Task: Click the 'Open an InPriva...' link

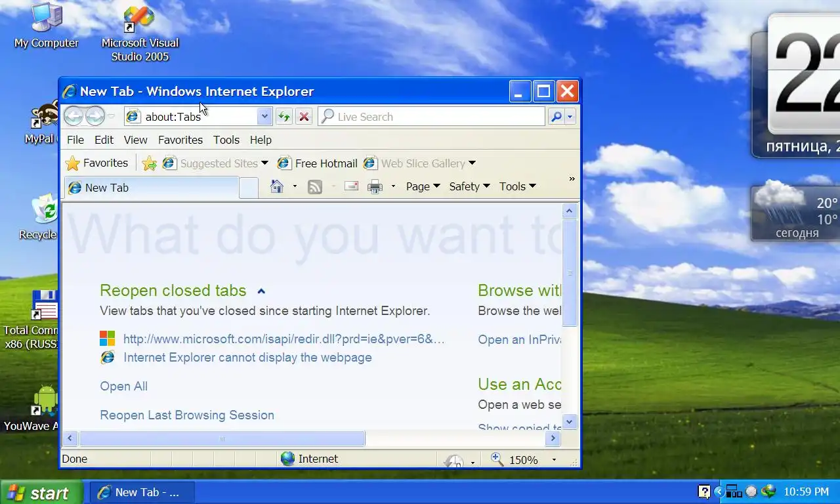Action: click(520, 339)
